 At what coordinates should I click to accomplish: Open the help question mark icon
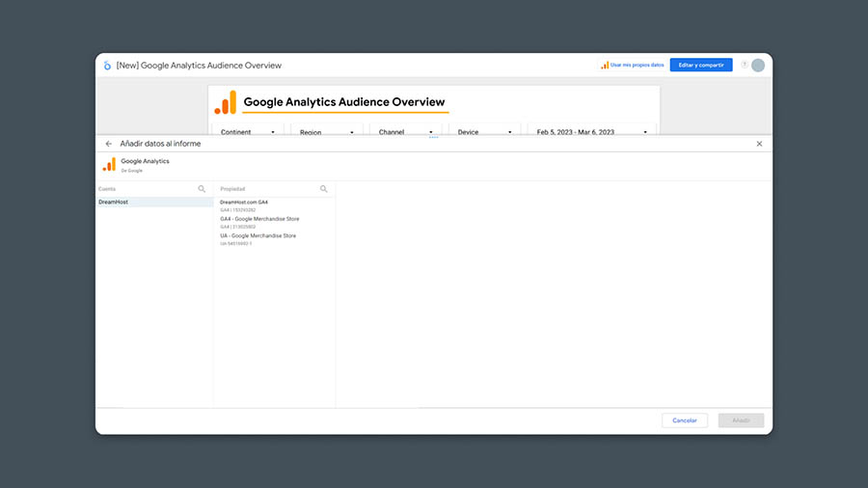[745, 65]
